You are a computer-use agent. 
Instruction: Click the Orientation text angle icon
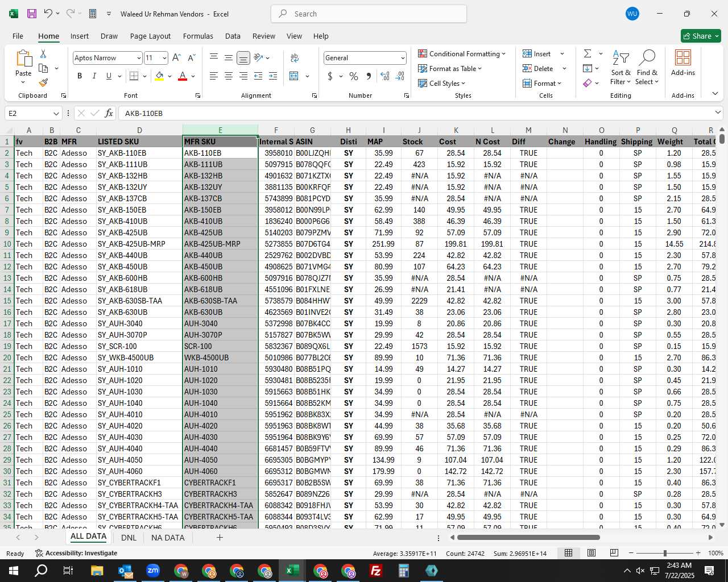tap(258, 57)
